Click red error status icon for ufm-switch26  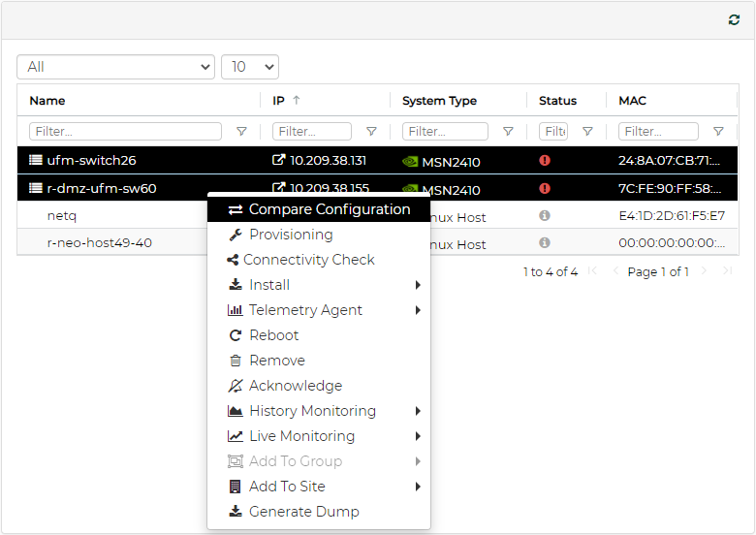(545, 160)
